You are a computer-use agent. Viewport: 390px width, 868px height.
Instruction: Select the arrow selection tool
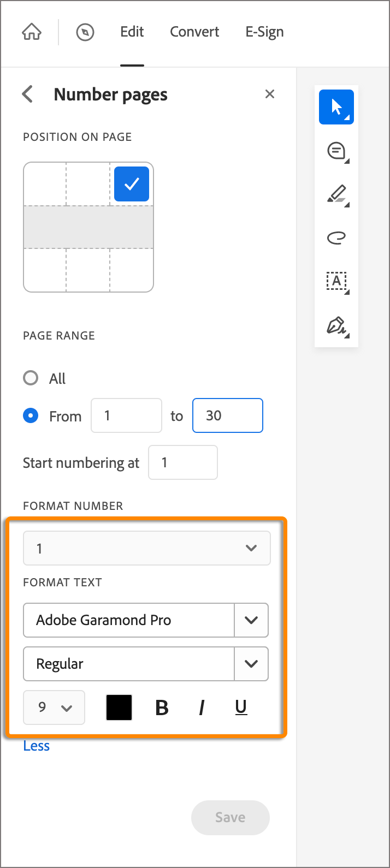[336, 107]
